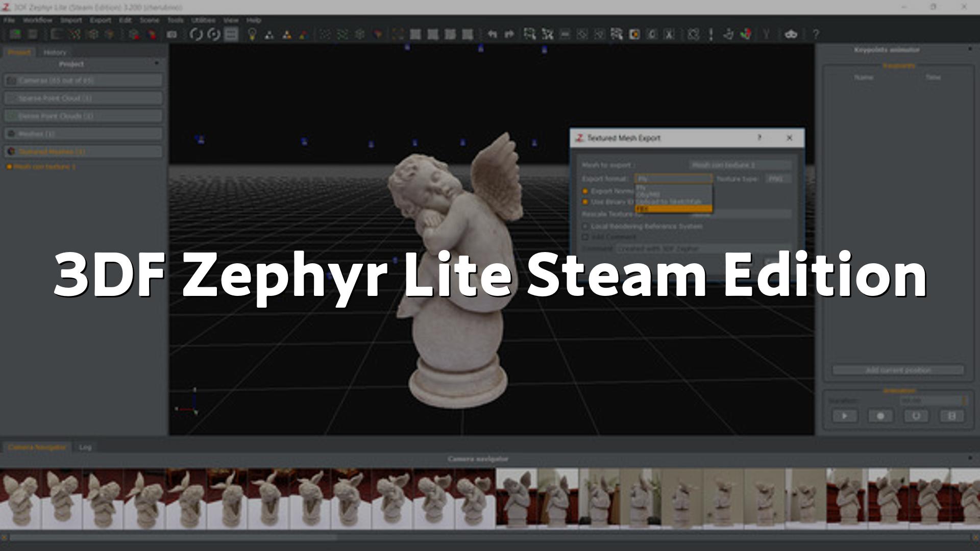Image resolution: width=980 pixels, height=551 pixels.
Task: Click the redo arrow in the toolbar
Action: 509,34
